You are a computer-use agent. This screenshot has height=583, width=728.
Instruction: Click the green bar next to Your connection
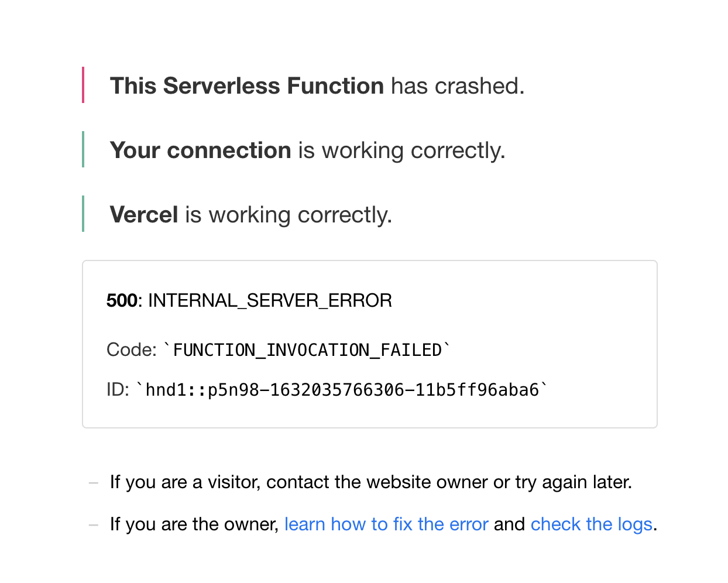click(x=84, y=150)
